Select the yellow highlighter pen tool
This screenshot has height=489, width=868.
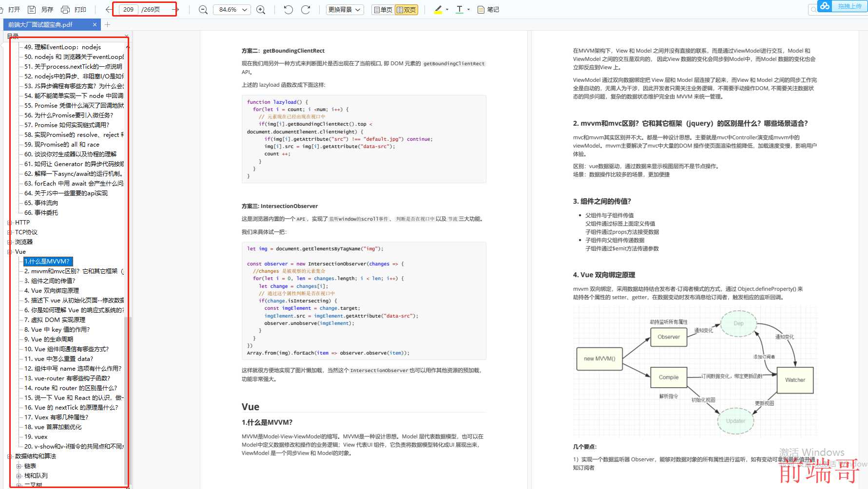438,9
